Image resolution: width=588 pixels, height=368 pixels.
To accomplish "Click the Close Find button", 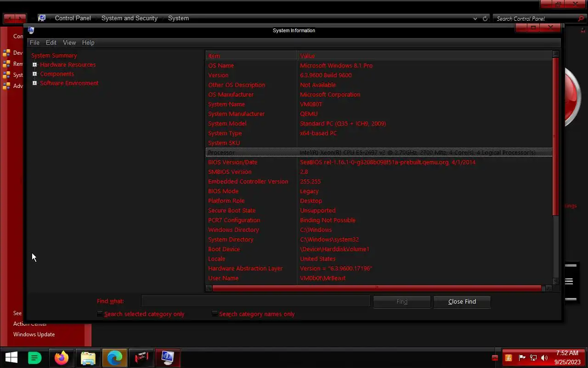I will click(x=462, y=302).
